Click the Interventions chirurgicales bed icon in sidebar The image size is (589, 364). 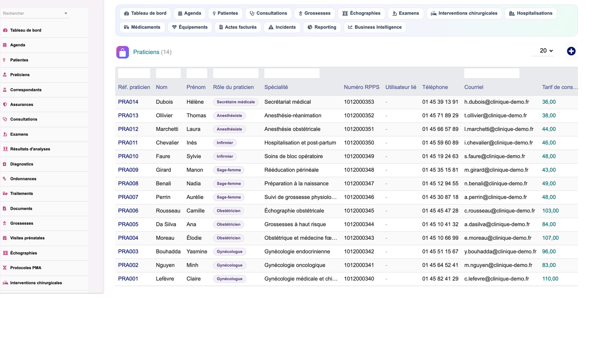tap(5, 283)
